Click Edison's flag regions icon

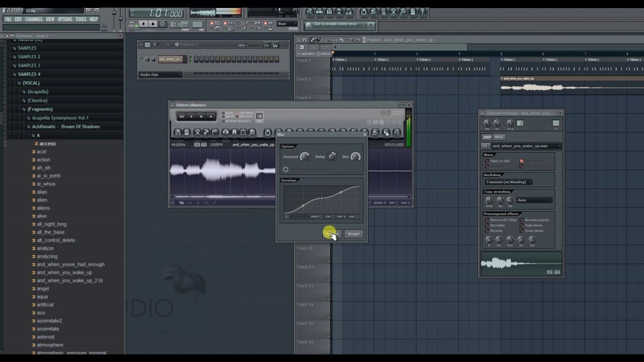[215, 132]
